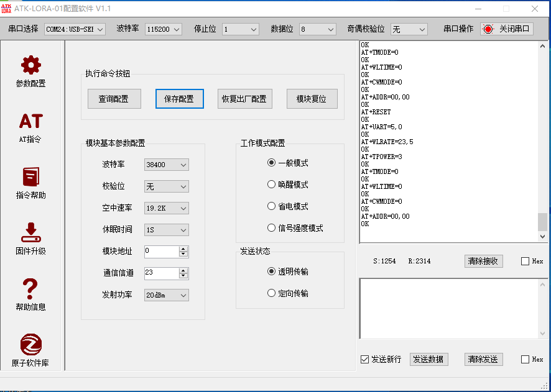Open 帮助信息 help icon
The width and height of the screenshot is (551, 392).
(x=30, y=287)
